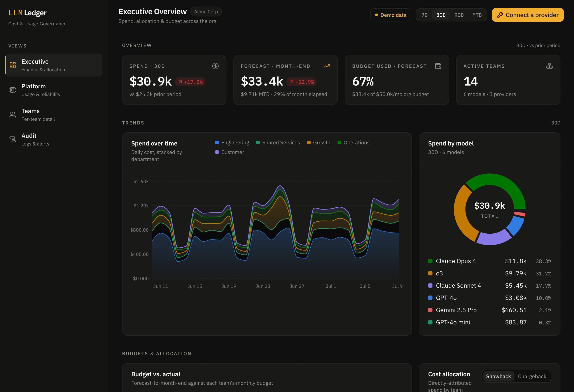Click the Budget Used 67% value
This screenshot has height=392, width=574.
click(x=363, y=82)
